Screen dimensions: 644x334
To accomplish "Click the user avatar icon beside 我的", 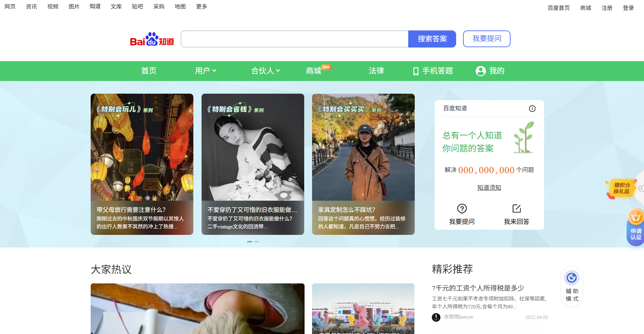I will pyautogui.click(x=480, y=71).
